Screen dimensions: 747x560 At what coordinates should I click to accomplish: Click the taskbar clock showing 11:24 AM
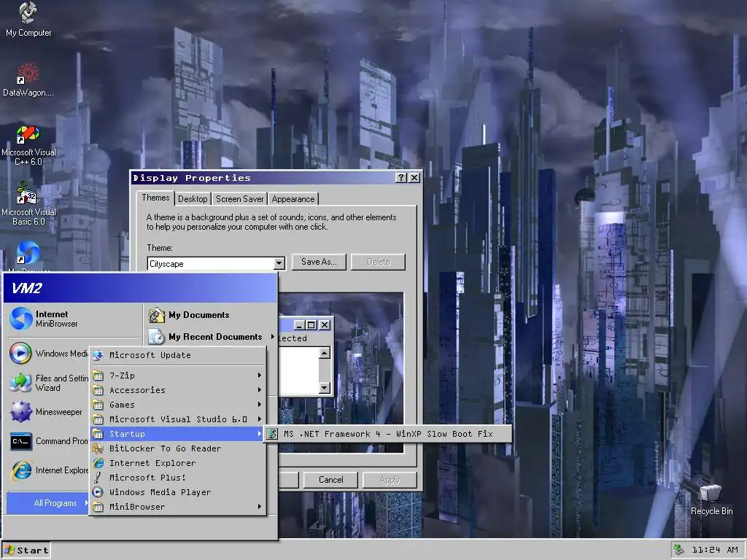point(715,550)
